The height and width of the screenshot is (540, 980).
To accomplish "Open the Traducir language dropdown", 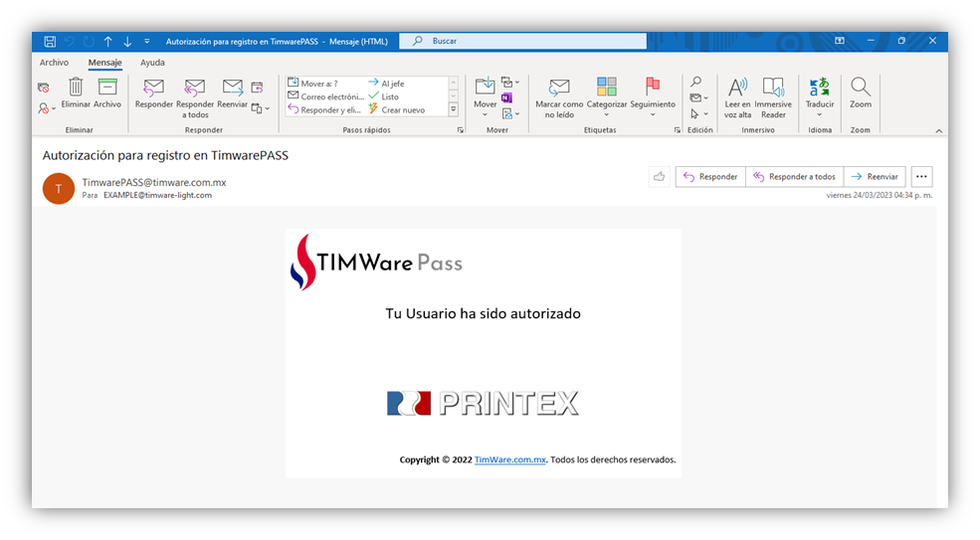I will (x=820, y=98).
